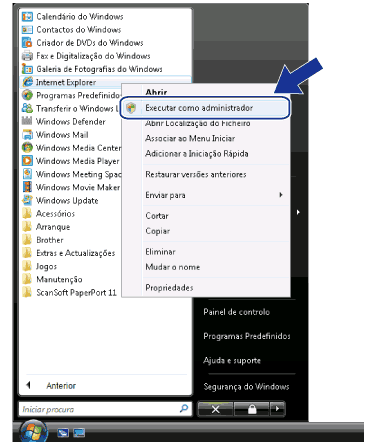Click the Windows Start orb
374x443 pixels.
pos(33,431)
